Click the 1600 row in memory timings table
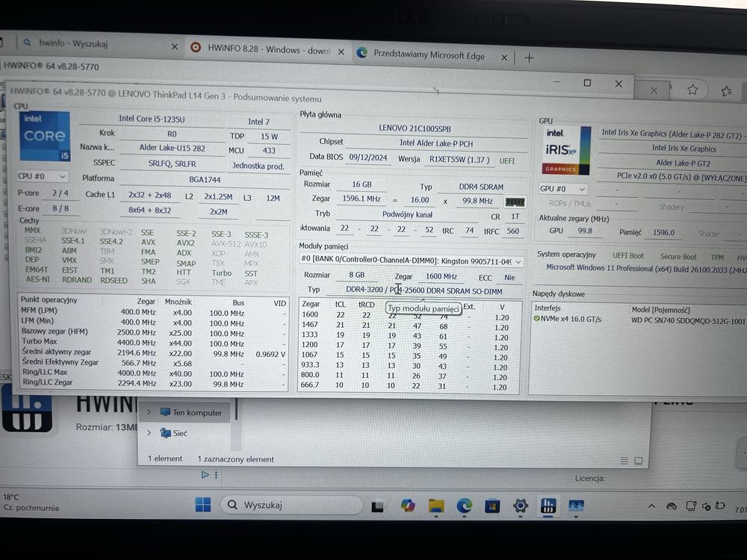The image size is (747, 560). [409, 316]
